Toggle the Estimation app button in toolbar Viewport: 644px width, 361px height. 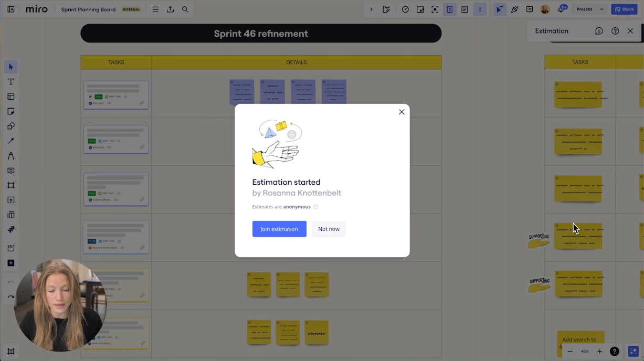450,9
